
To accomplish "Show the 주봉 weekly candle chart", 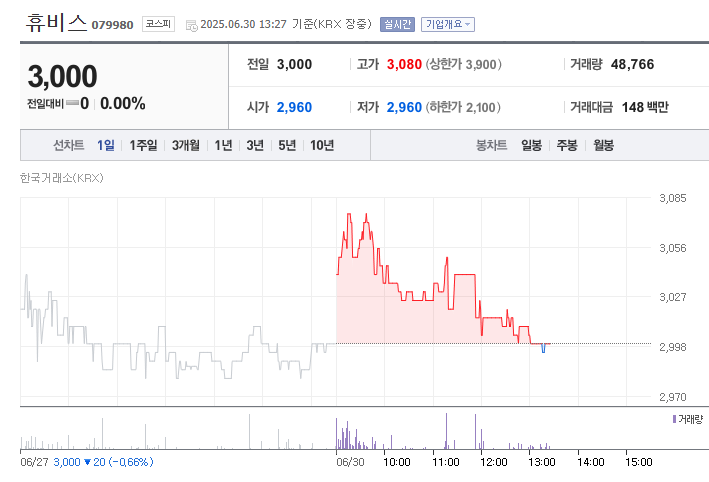I will [x=567, y=145].
